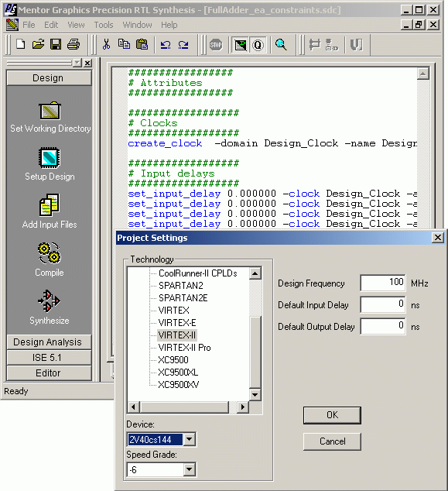Click the schematic view toolbar icon
Image resolution: width=448 pixels, height=491 pixels.
tap(315, 45)
